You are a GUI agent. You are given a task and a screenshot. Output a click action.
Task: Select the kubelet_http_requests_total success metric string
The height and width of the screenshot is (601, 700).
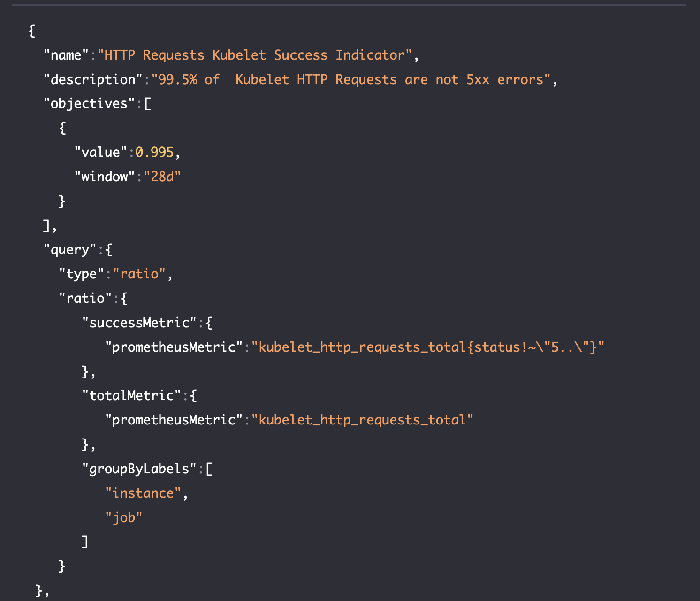point(428,347)
